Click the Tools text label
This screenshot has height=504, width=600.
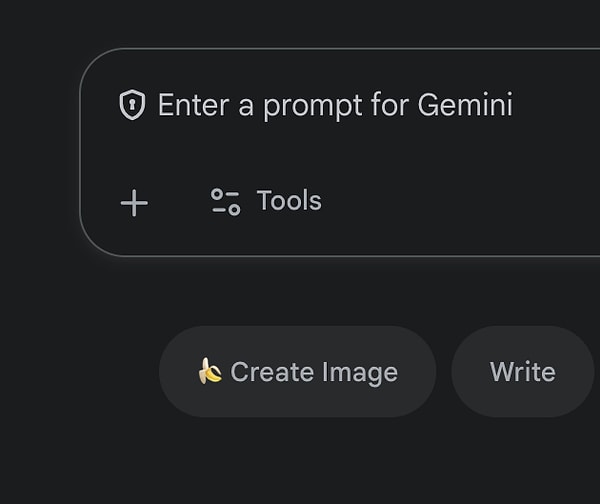[x=289, y=201]
